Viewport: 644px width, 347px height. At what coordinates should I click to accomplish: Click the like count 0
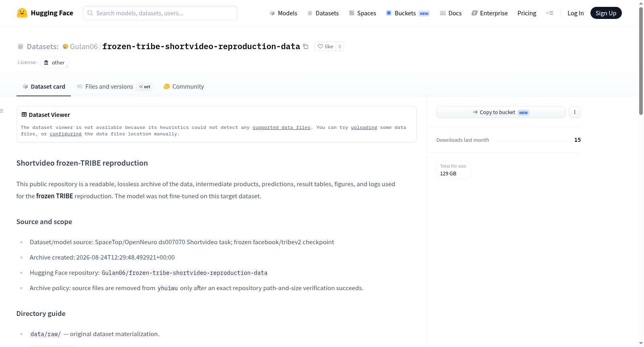pos(340,46)
